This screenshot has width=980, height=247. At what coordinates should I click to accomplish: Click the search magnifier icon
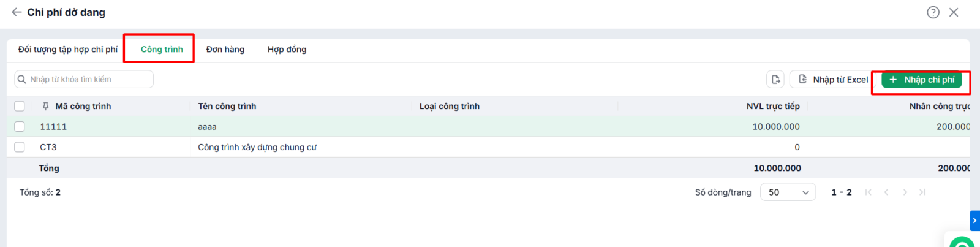click(22, 79)
